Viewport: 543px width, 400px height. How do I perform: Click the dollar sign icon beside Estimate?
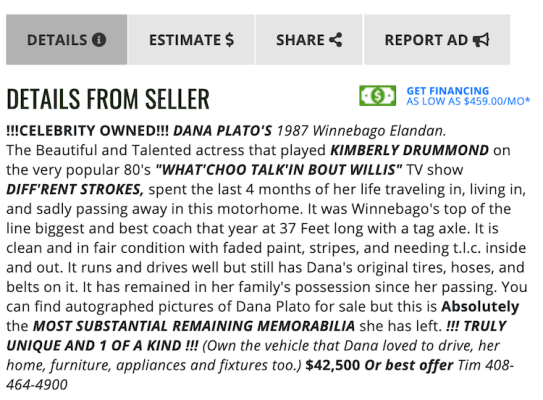click(x=230, y=40)
